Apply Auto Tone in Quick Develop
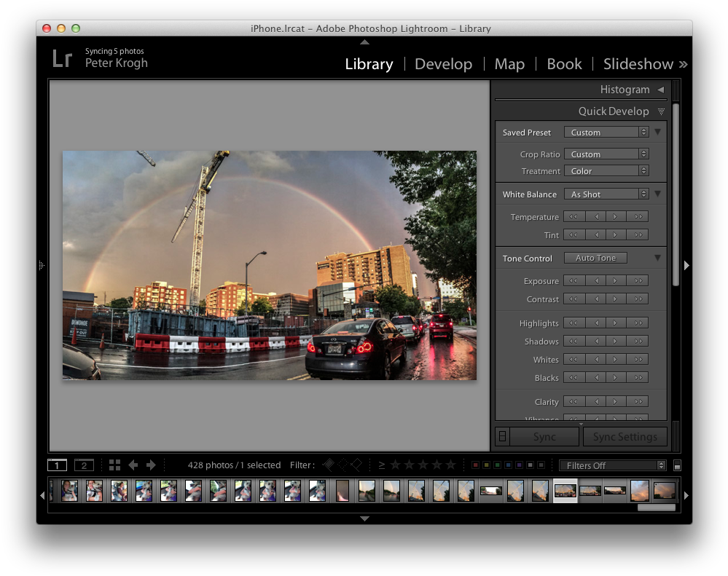Screen dimensions: 728x576 tap(595, 257)
